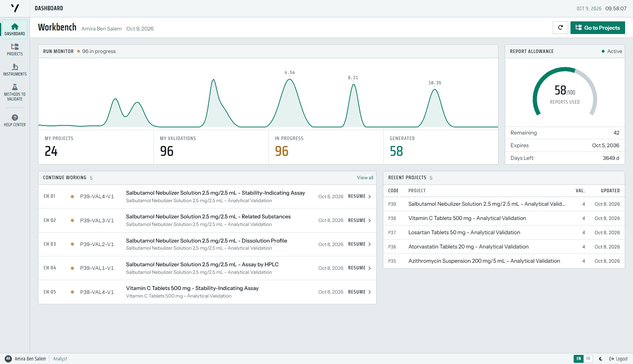Click chevron on P38-VAL4-V1 Vitamin C row

pyautogui.click(x=370, y=292)
